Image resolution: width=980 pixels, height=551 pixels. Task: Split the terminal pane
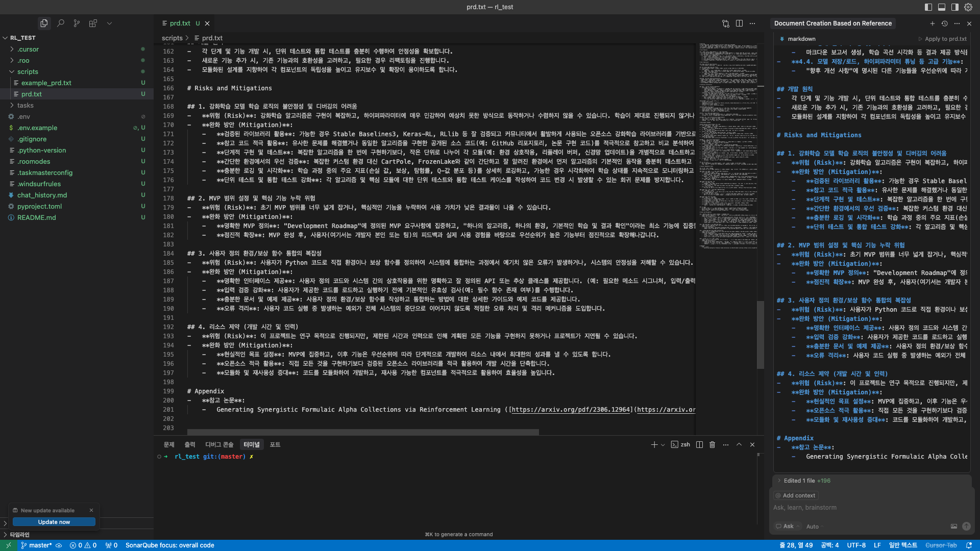(699, 445)
